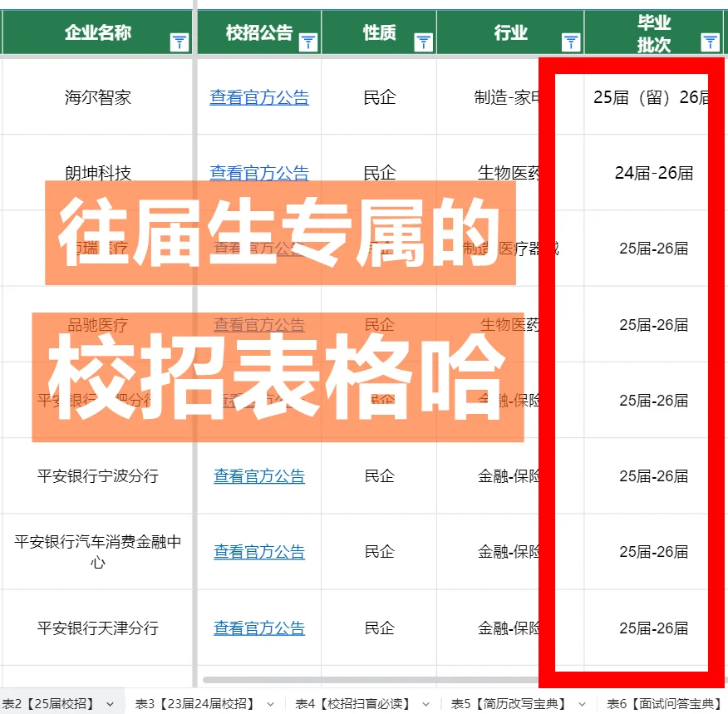Viewport: 728px width, 714px height.
Task: Select 25届-26届 cell in 平安银行天津分行 row
Action: coord(654,628)
